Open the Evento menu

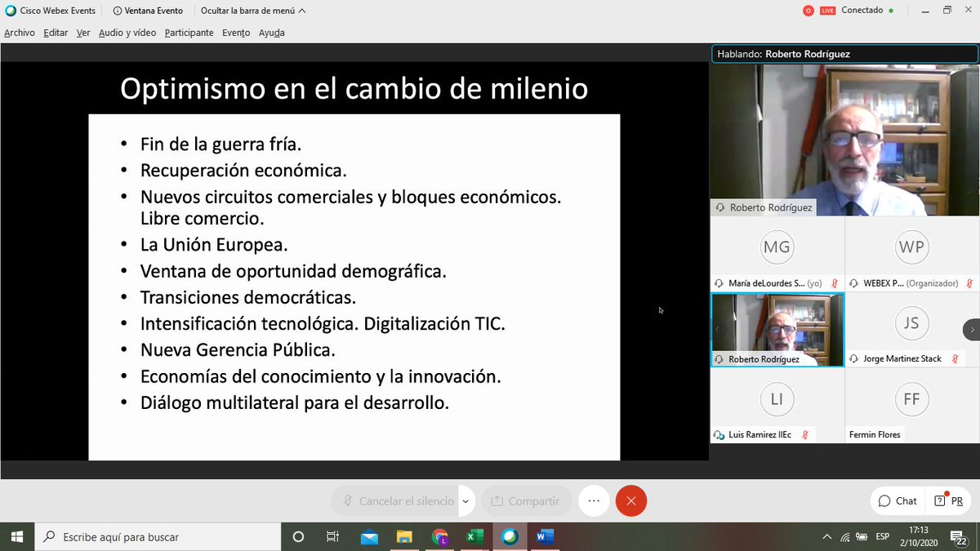236,33
